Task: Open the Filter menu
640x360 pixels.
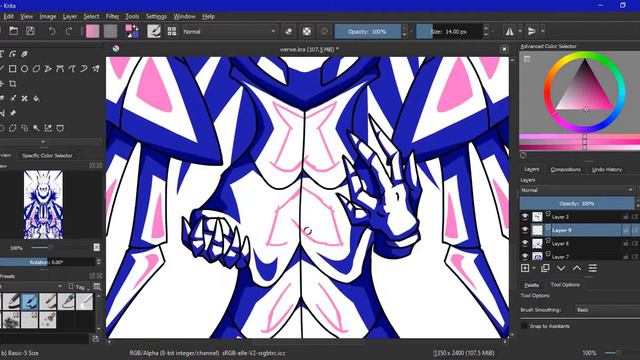Action: [112, 16]
